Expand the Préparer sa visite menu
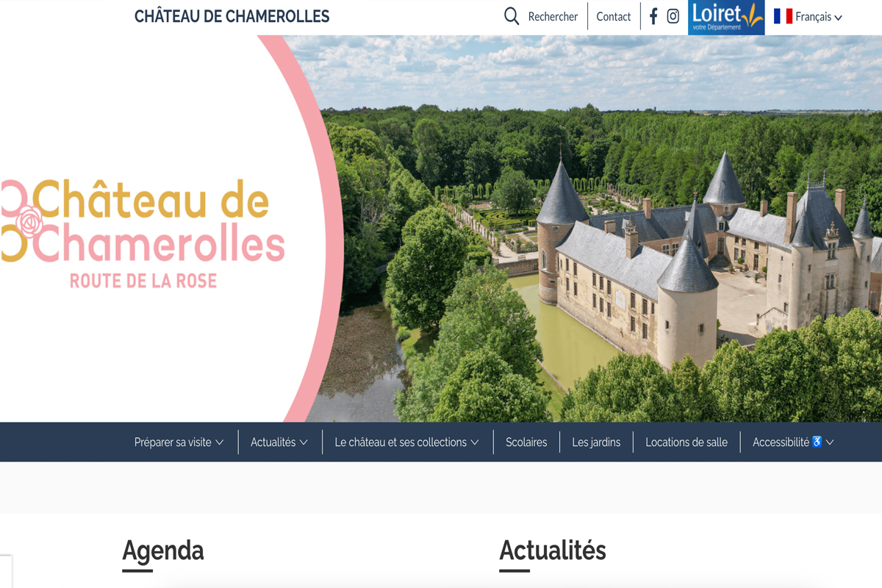Screen dimensions: 882x588 (x=179, y=442)
